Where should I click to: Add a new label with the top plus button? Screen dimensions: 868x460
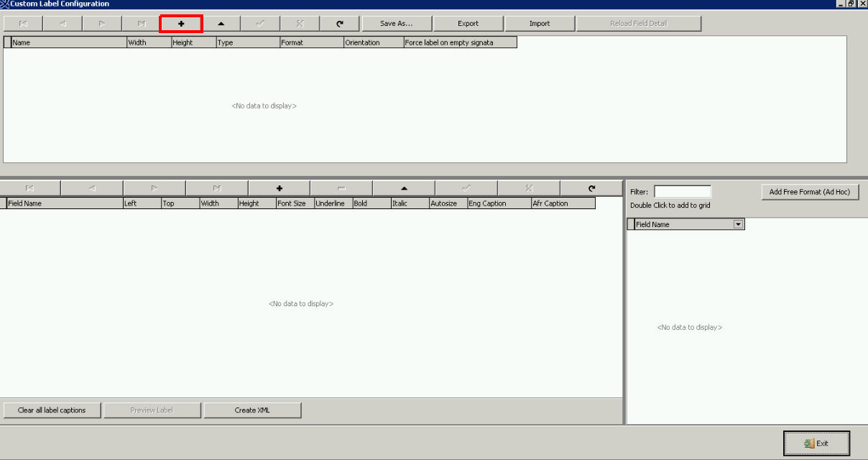pos(181,24)
